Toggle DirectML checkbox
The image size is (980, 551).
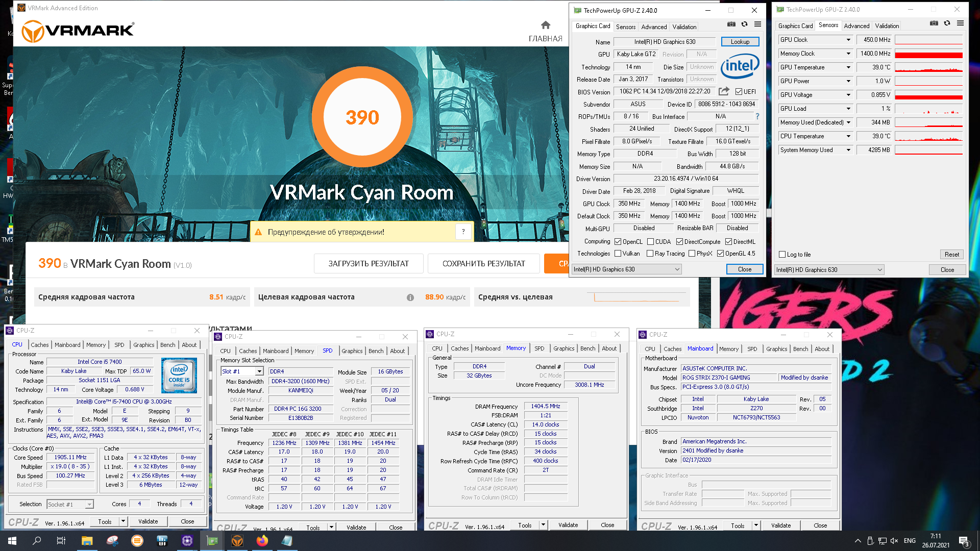click(729, 242)
